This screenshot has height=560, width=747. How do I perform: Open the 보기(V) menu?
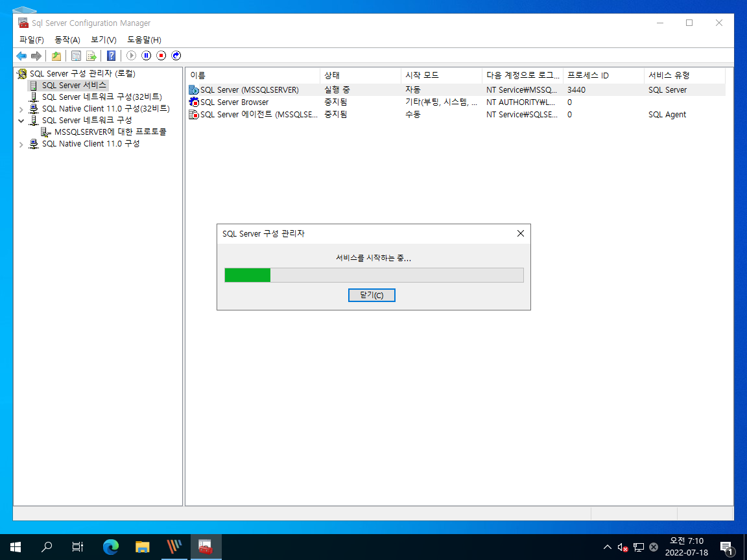click(x=103, y=40)
